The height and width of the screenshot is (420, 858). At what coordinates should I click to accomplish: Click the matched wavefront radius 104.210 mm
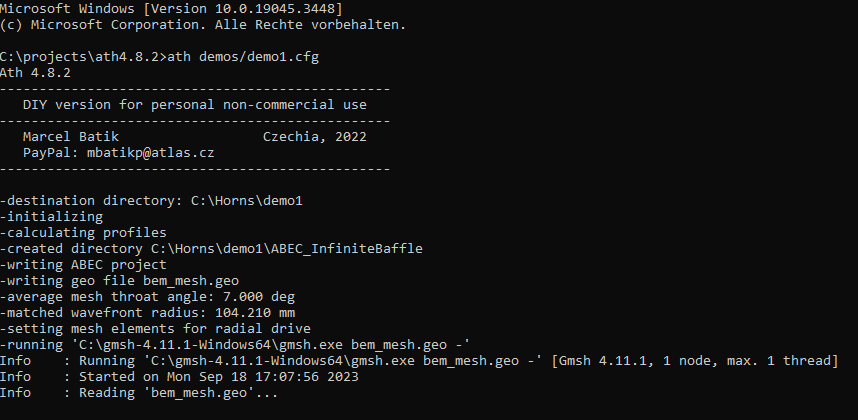[x=255, y=313]
